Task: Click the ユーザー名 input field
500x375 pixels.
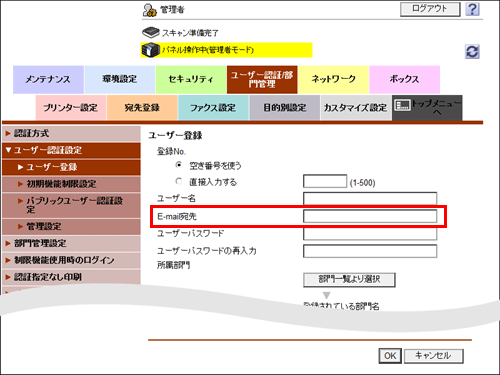Action: (x=370, y=198)
